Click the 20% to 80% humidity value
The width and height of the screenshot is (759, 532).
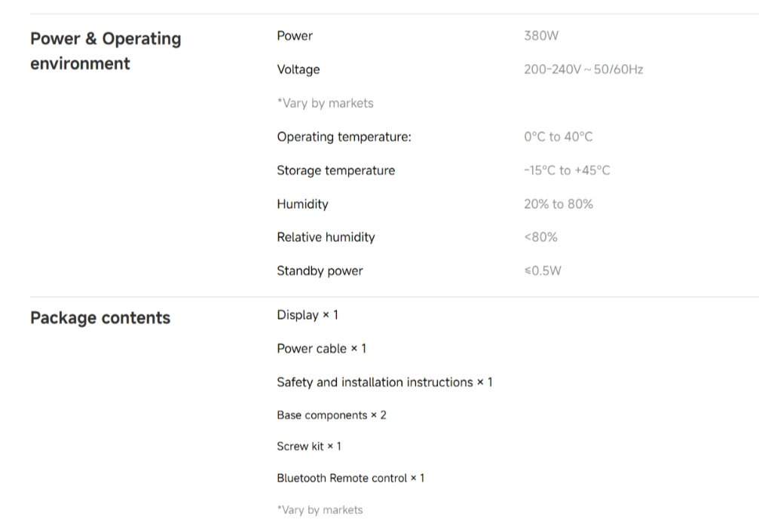click(x=558, y=204)
